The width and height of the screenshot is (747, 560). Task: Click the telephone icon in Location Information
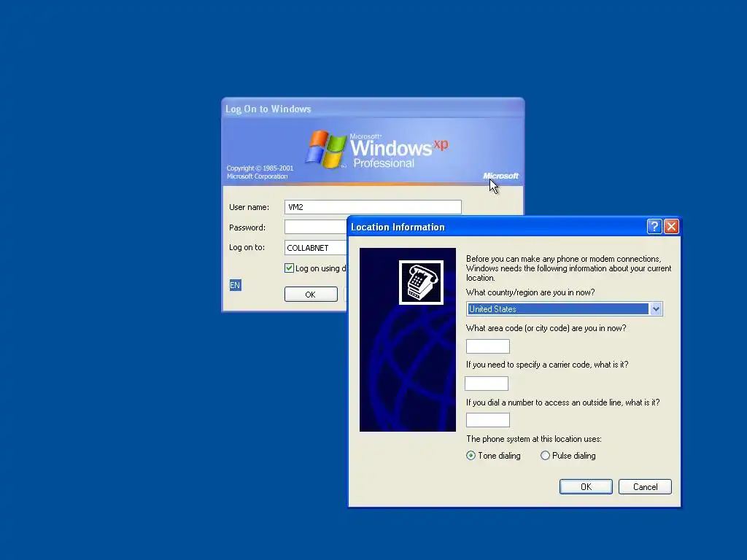421,282
